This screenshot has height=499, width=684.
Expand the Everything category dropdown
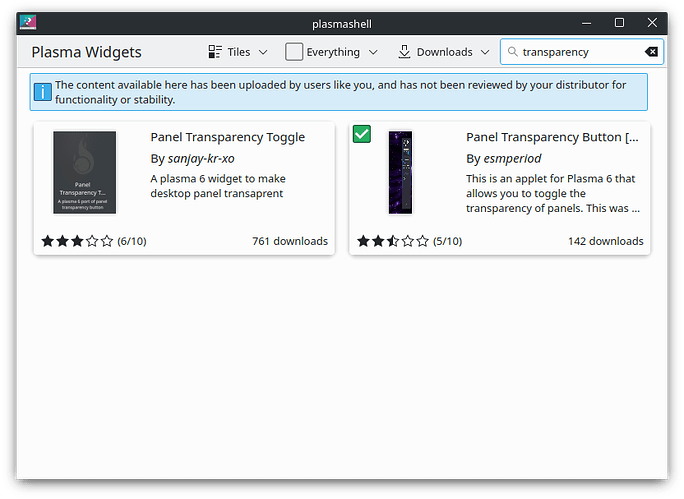coord(373,52)
